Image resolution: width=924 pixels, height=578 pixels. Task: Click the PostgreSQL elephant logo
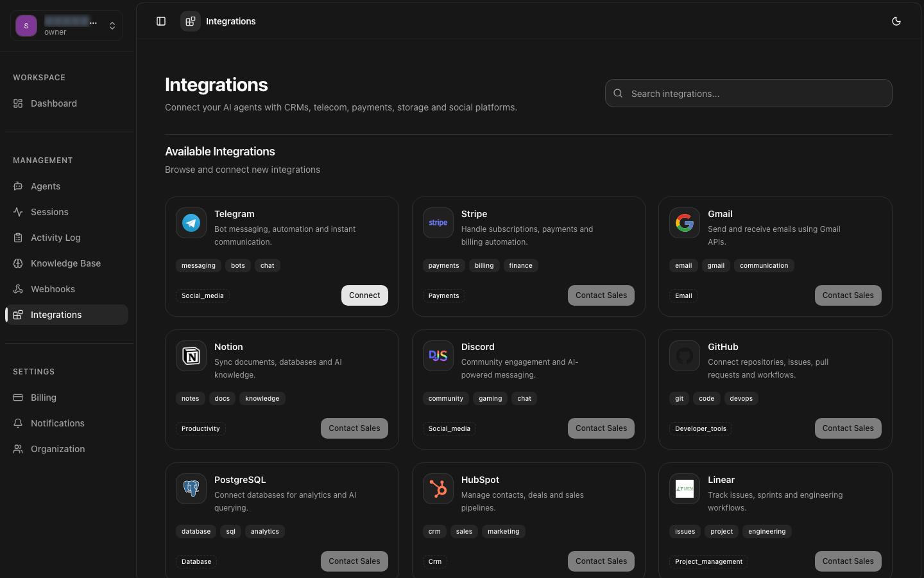point(191,489)
